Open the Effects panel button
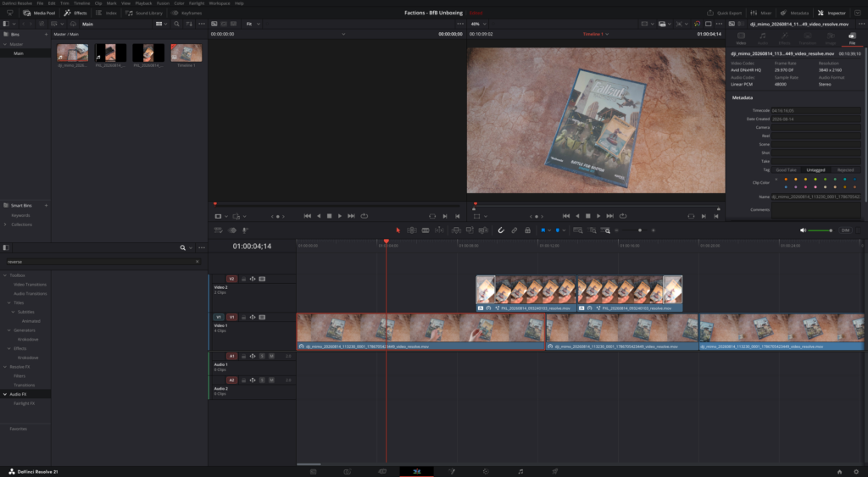 [x=75, y=13]
